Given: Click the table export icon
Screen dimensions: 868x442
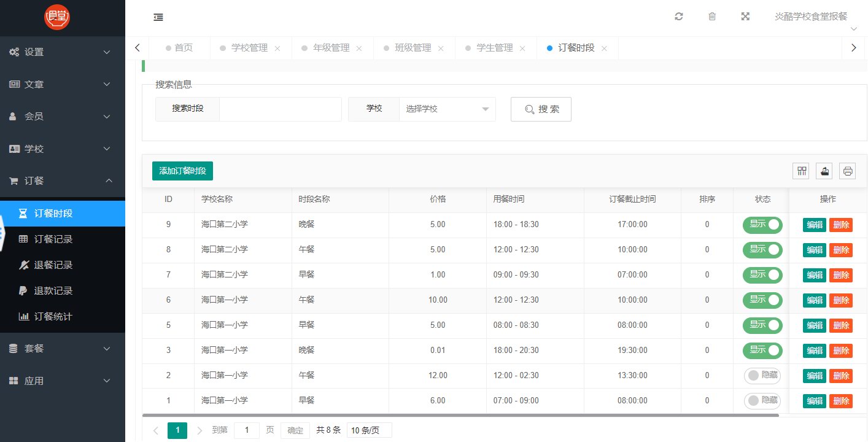Looking at the screenshot, I should click(825, 171).
